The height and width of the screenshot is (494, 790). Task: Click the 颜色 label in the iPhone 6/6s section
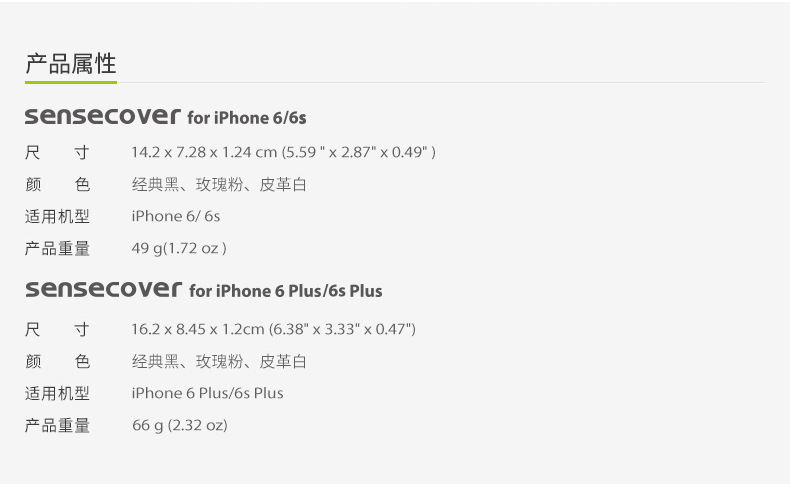pyautogui.click(x=57, y=185)
